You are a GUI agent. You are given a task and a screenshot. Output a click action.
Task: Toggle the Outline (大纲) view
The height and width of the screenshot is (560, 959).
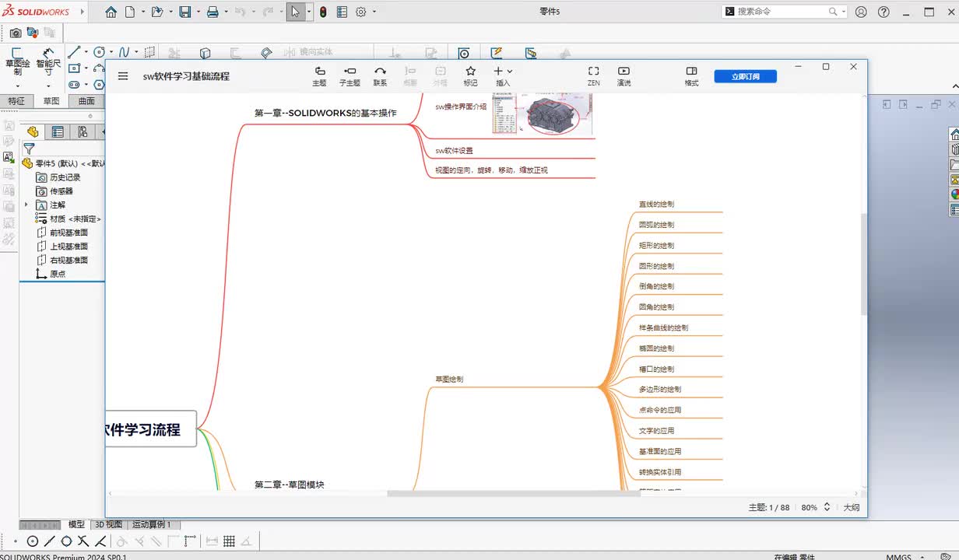(x=852, y=507)
